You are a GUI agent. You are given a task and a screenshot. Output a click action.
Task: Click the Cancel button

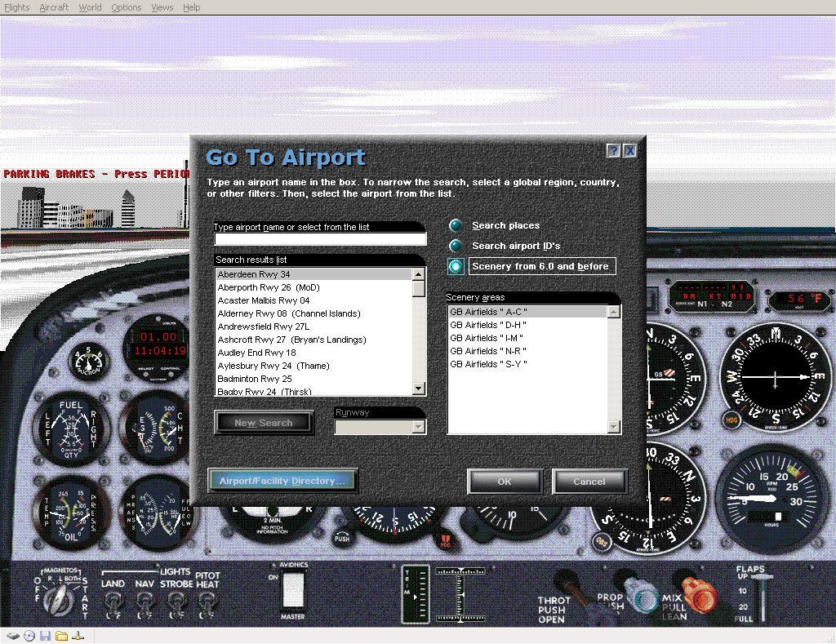click(x=589, y=482)
